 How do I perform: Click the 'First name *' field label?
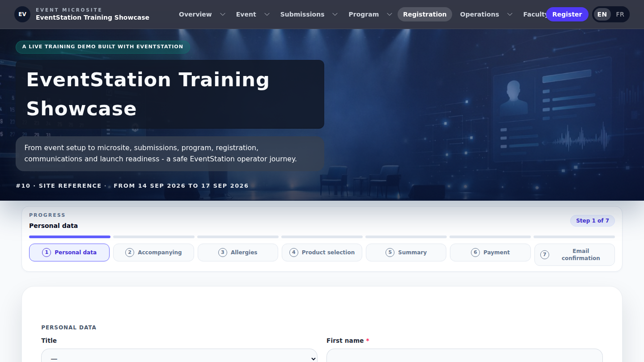pyautogui.click(x=348, y=341)
